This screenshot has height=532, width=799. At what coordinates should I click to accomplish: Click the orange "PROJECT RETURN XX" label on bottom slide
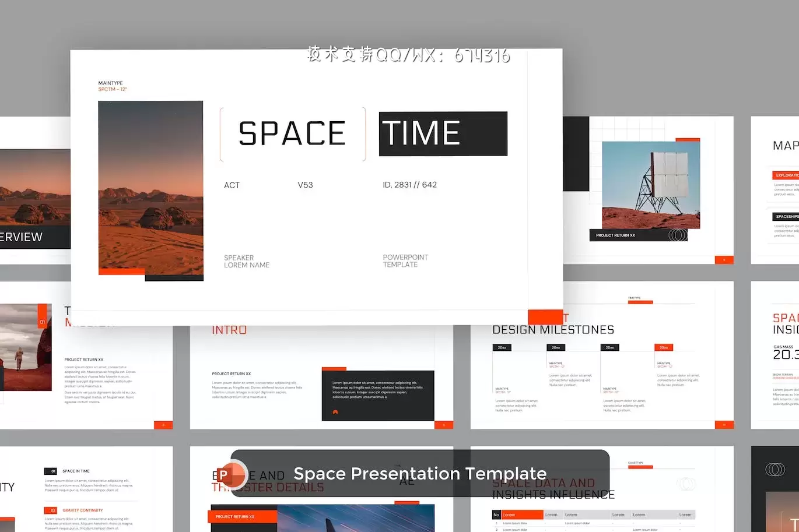(243, 516)
